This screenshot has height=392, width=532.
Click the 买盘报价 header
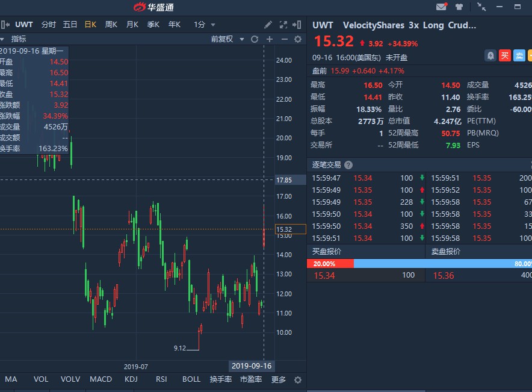pyautogui.click(x=326, y=252)
